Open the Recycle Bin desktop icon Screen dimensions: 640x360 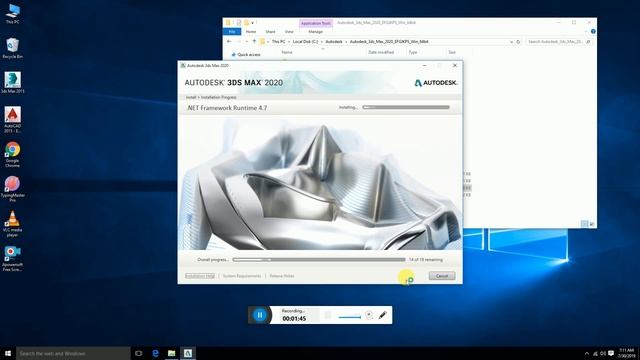coord(13,48)
